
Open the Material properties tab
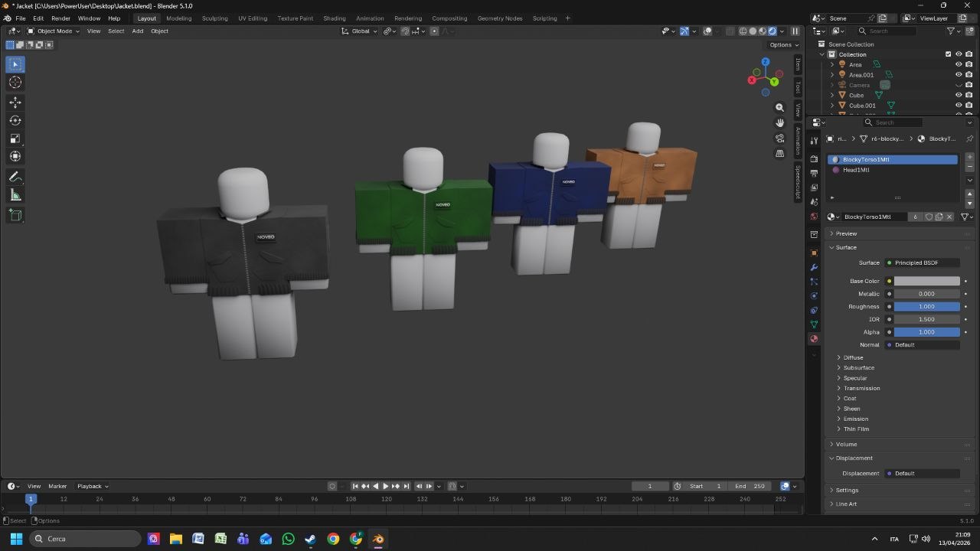pyautogui.click(x=813, y=338)
